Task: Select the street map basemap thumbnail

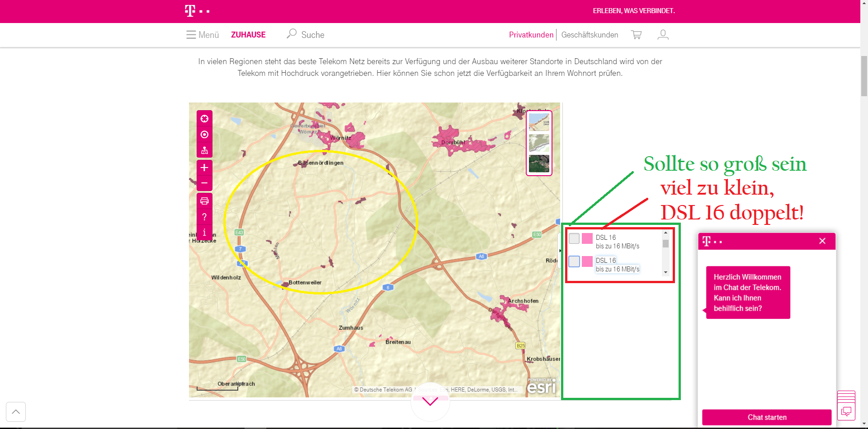Action: tap(539, 122)
